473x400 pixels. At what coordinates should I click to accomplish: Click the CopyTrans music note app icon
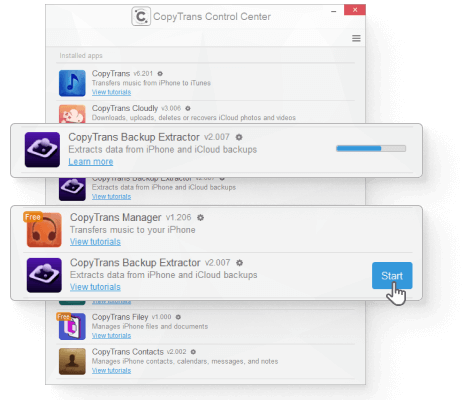(72, 83)
